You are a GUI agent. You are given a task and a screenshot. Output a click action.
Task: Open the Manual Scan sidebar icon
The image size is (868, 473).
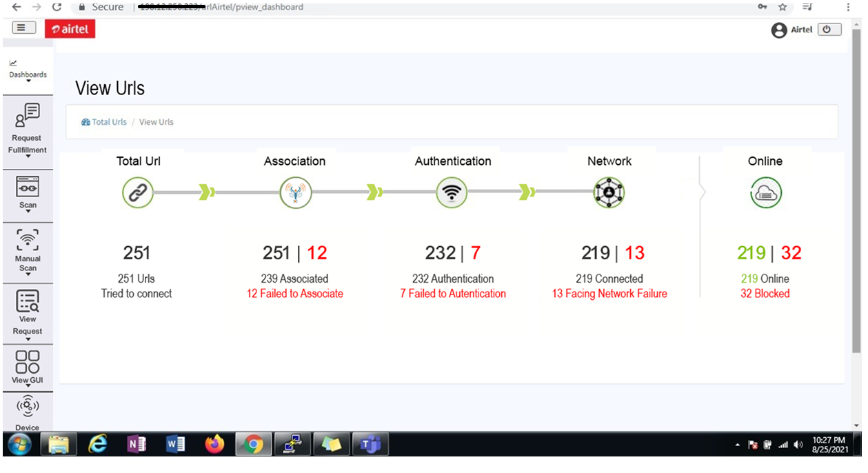(28, 241)
